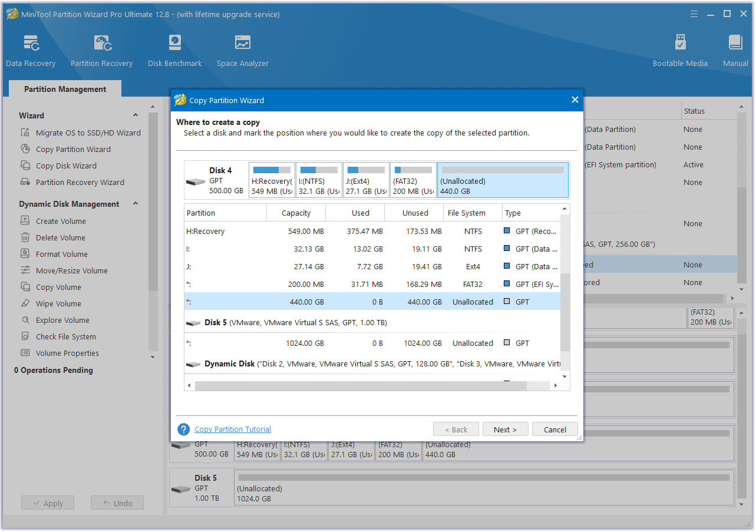Click right arrow of wizard horizontal scrollbar
The image size is (756, 532).
point(554,386)
